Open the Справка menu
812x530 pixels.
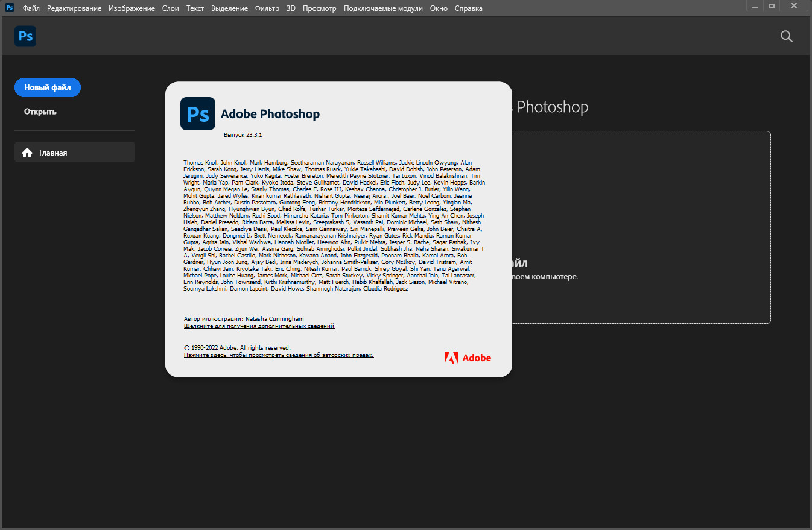coord(468,8)
